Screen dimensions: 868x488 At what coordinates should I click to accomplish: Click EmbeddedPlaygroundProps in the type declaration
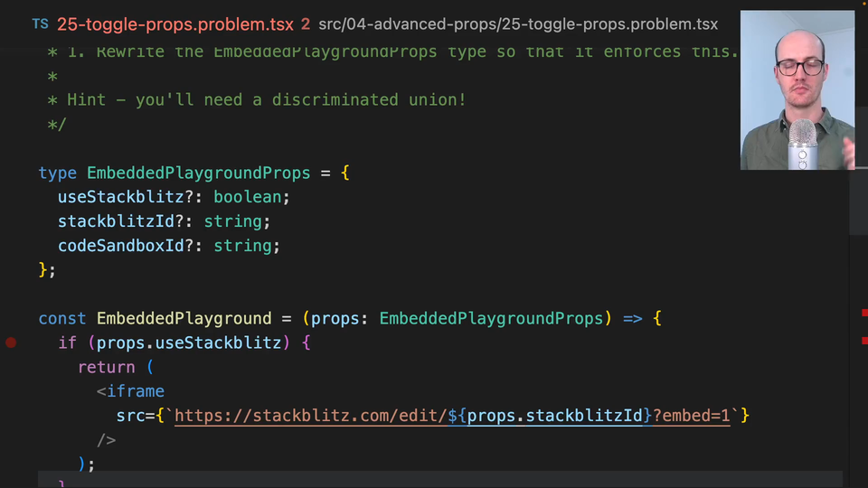coord(198,173)
